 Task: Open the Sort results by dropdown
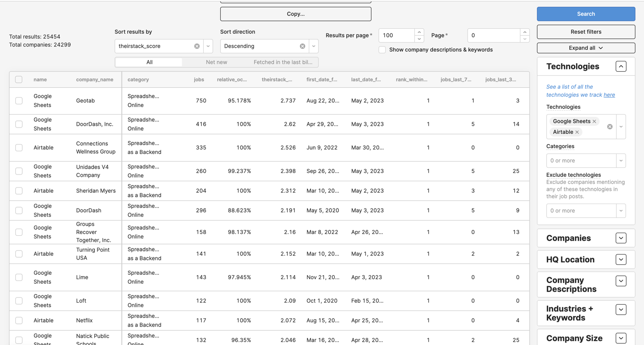click(x=208, y=46)
